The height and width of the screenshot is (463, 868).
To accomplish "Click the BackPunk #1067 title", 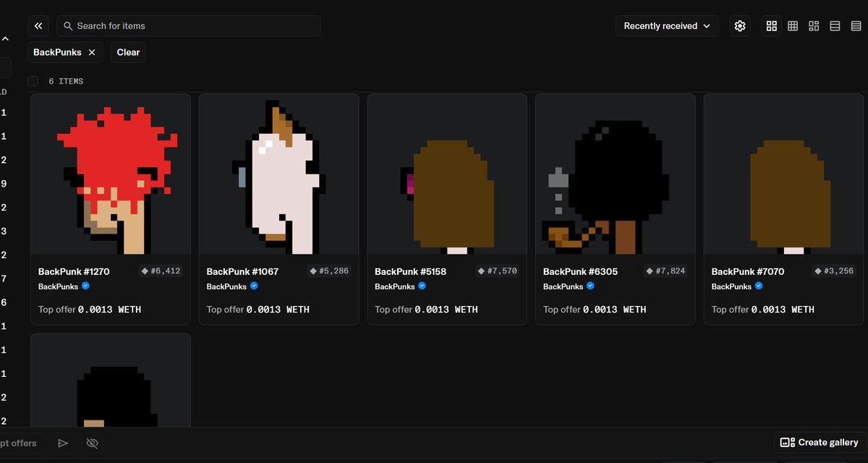I will [242, 271].
